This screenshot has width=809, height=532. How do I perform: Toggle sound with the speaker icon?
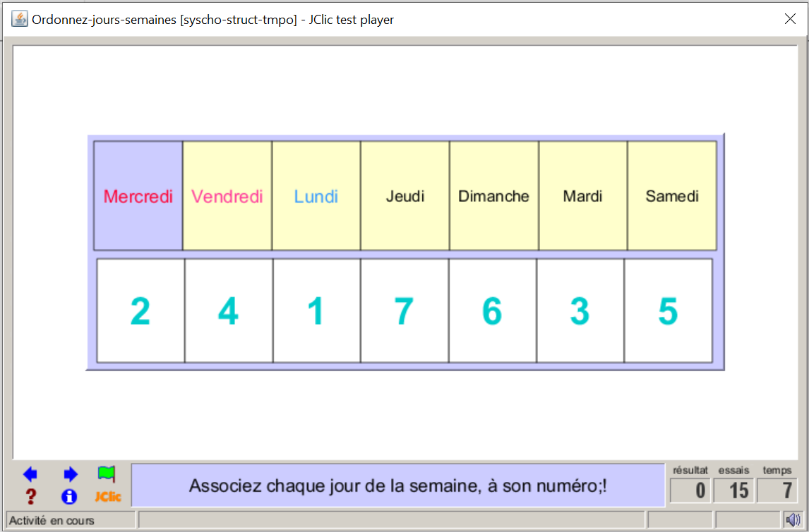tap(793, 521)
